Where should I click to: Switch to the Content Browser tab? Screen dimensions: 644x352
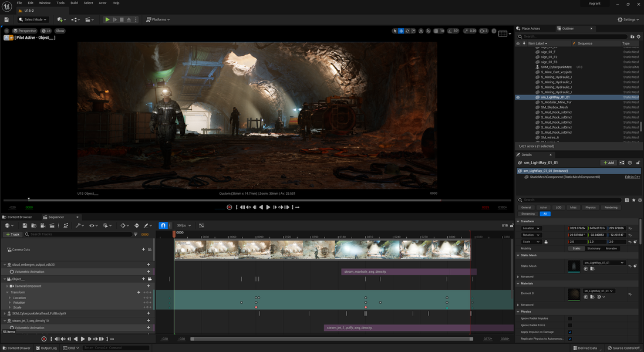coord(17,217)
